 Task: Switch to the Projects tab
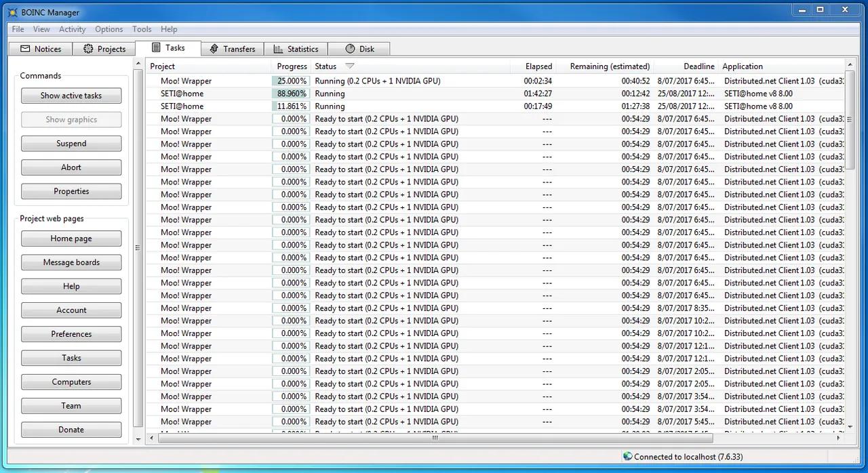click(x=104, y=49)
